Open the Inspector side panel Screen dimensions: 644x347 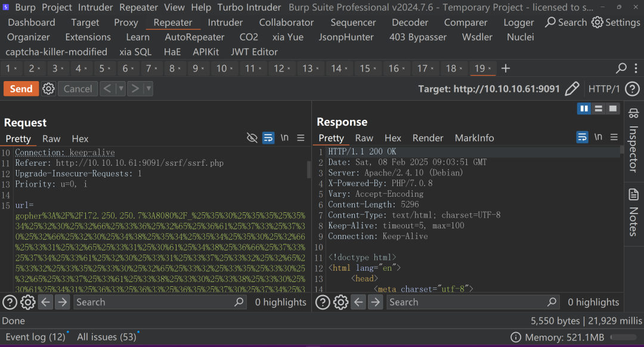(x=633, y=141)
